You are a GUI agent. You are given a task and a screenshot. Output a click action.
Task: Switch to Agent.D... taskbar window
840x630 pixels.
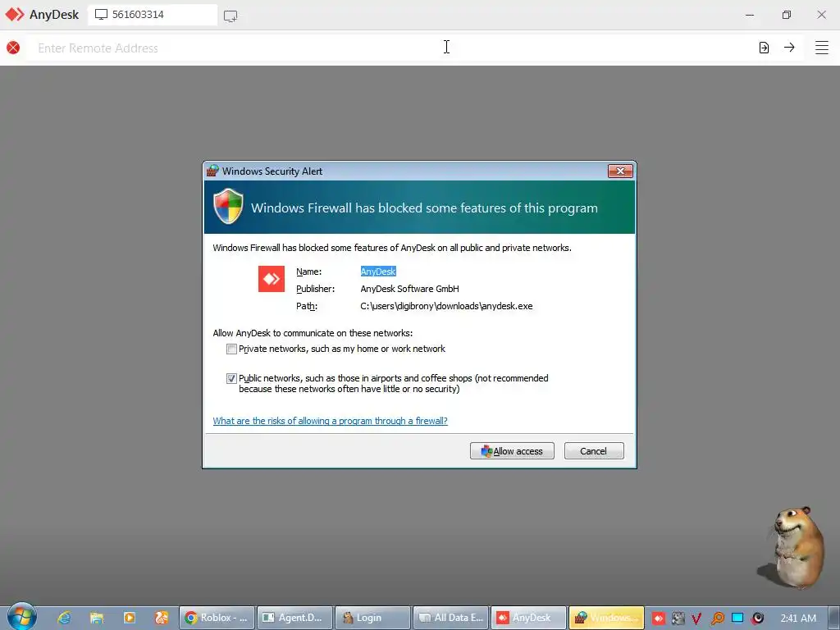tap(295, 618)
